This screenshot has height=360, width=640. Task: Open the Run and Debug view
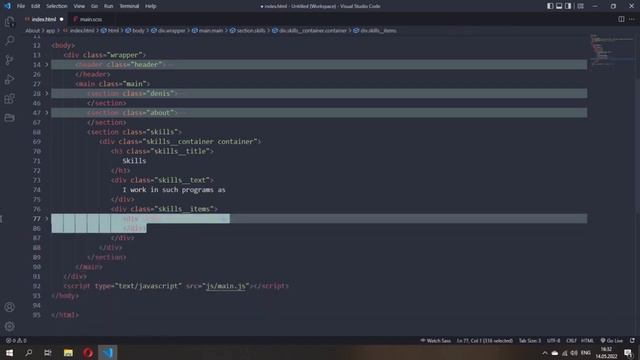(9, 79)
